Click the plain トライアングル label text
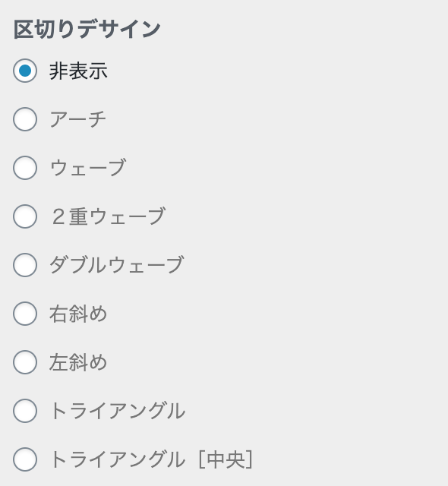The height and width of the screenshot is (486, 448). pos(118,411)
